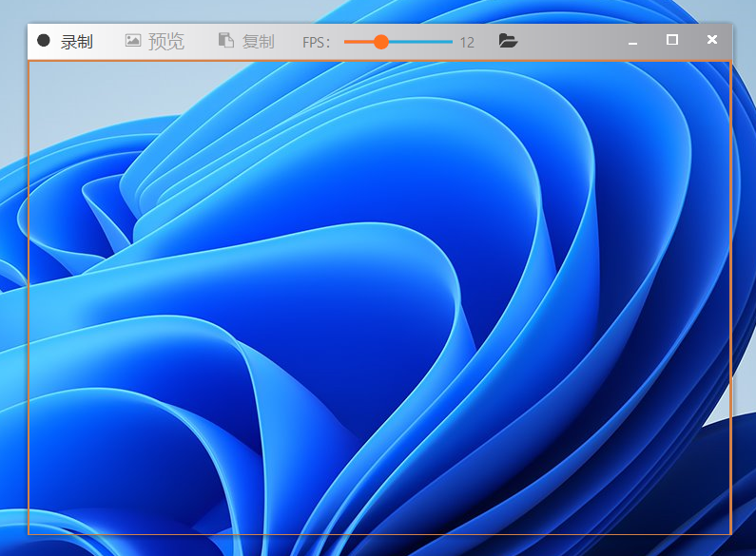The height and width of the screenshot is (556, 756).
Task: Click inside the orange capture frame center
Action: (x=379, y=297)
